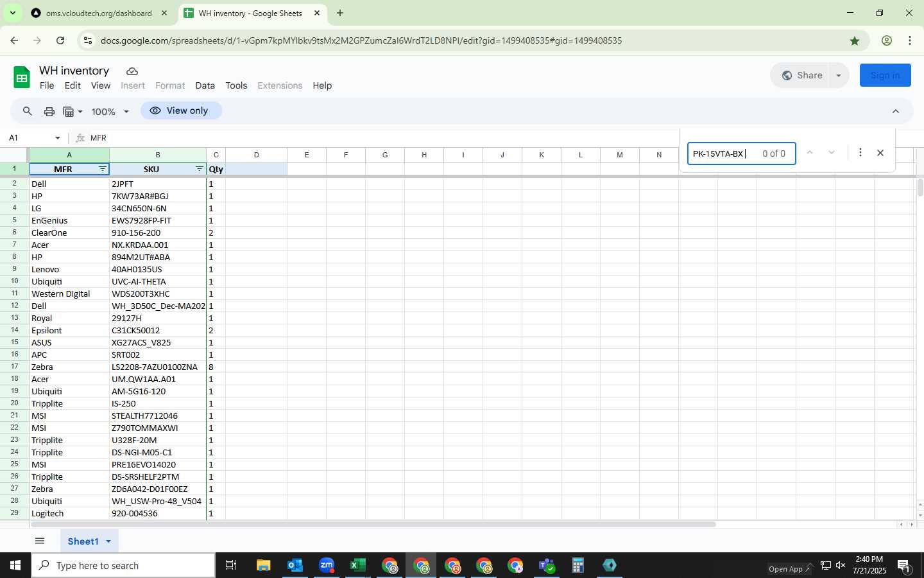This screenshot has height=578, width=924.
Task: Click the WH inventory document title
Action: [74, 71]
